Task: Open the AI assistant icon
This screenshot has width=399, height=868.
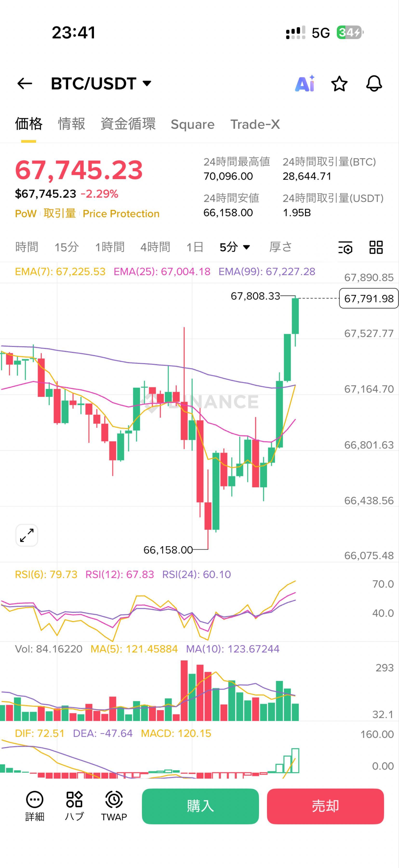Action: click(x=305, y=84)
